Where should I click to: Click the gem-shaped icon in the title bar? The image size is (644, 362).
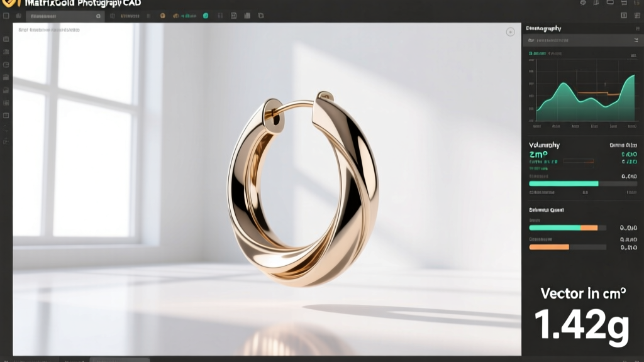tap(583, 3)
